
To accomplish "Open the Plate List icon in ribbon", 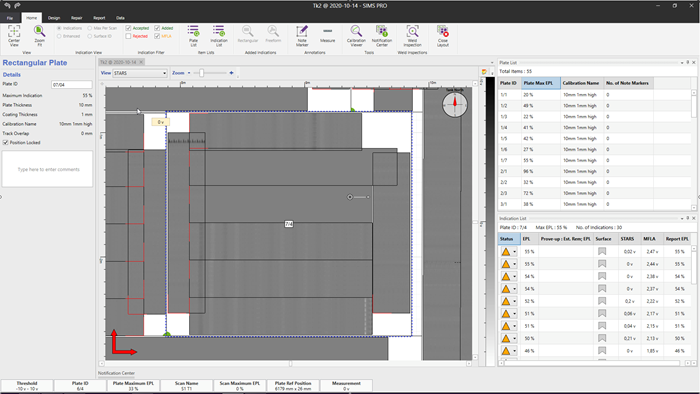I will pyautogui.click(x=193, y=32).
